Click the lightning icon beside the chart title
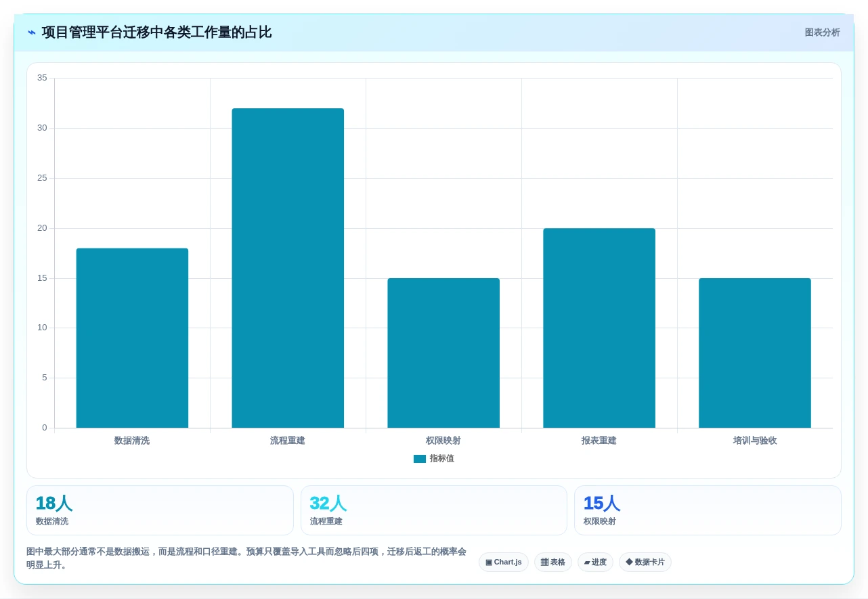 coord(32,32)
